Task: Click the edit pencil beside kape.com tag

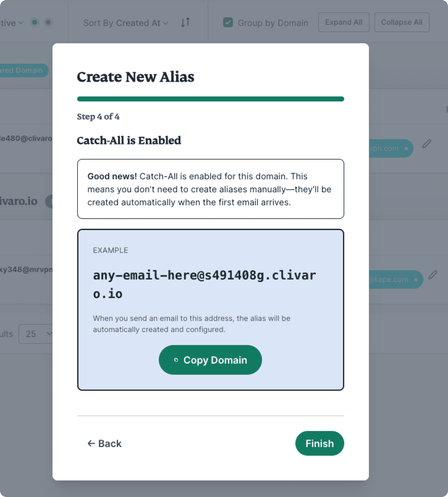Action: point(433,275)
